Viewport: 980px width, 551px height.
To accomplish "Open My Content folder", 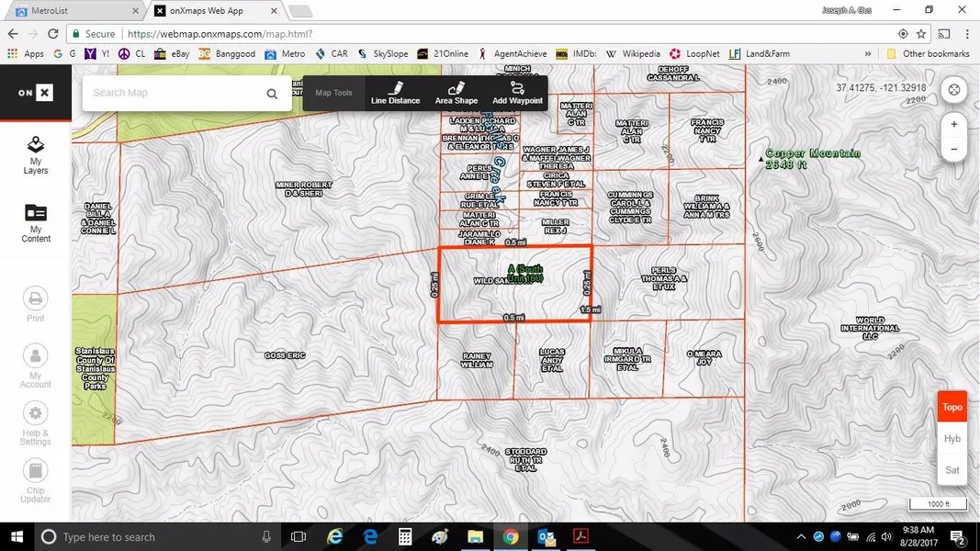I will point(35,222).
